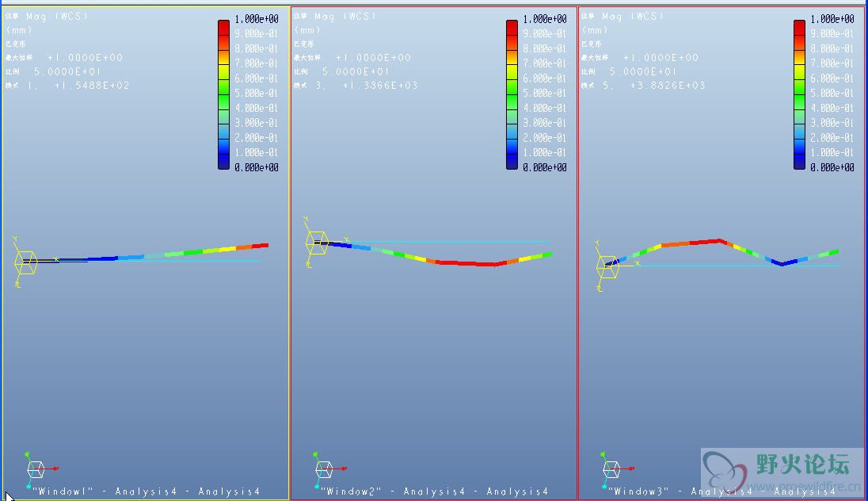Image resolution: width=868 pixels, height=501 pixels.
Task: Click the dark blue bottom segment of Window2 legend
Action: [512, 161]
